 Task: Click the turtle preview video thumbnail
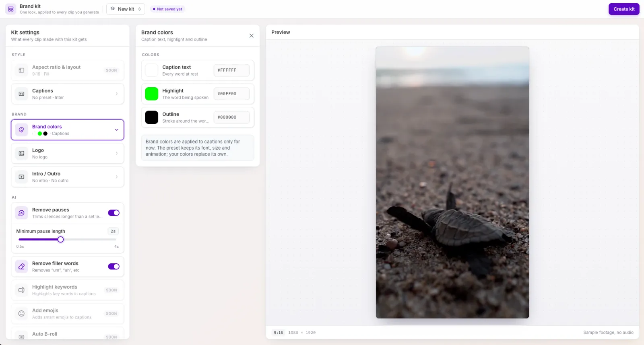[452, 183]
